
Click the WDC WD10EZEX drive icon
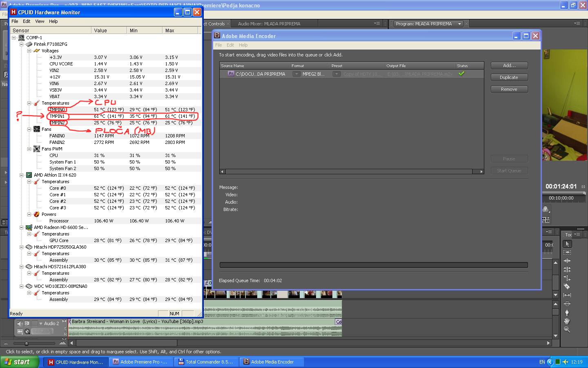29,286
